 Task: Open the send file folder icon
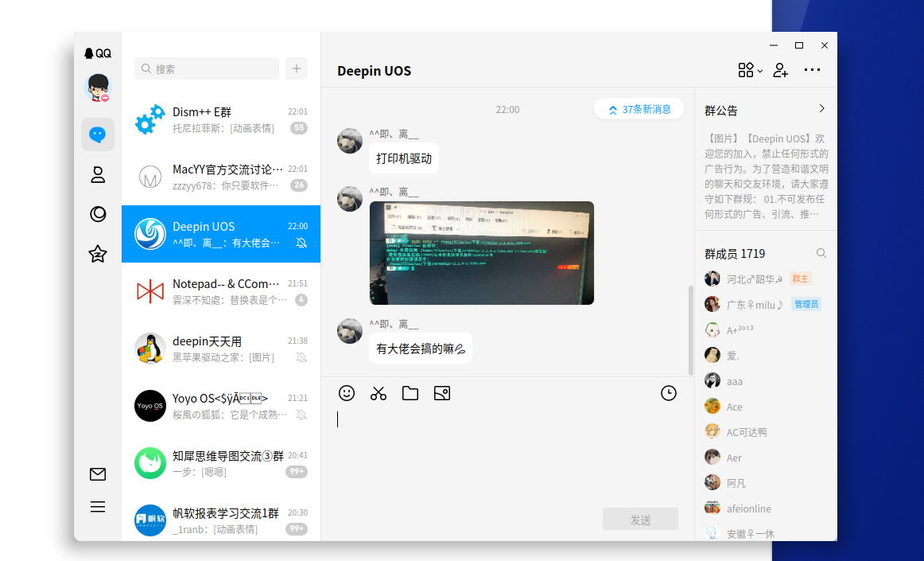tap(410, 393)
